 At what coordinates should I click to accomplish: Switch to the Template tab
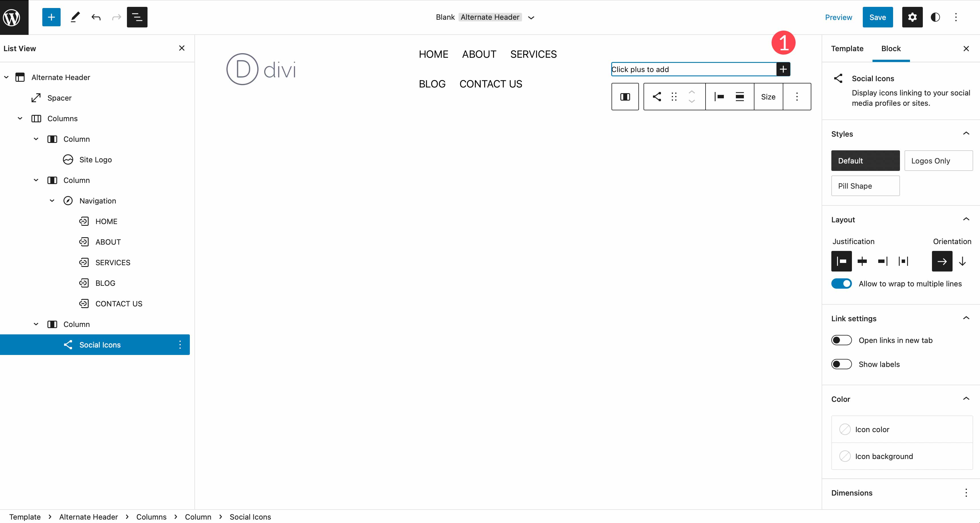847,49
